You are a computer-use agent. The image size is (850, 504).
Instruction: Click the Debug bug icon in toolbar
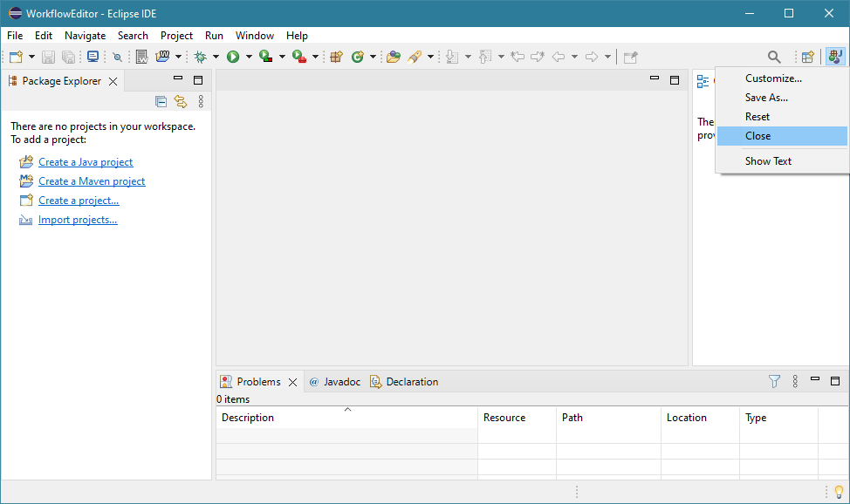200,57
